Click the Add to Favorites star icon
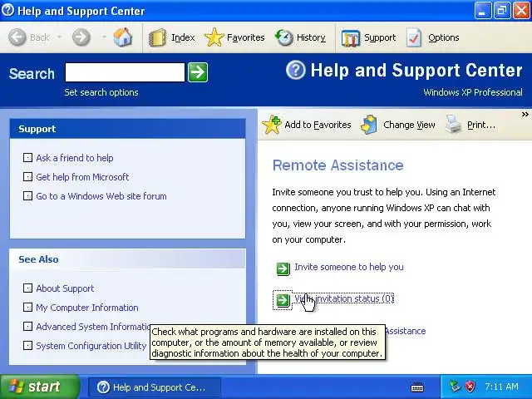Screen dimensions: 532x399 [x=272, y=125]
